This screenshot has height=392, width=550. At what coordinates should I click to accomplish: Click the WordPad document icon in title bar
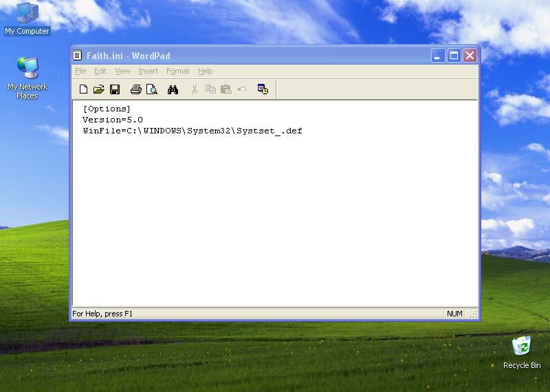pos(78,55)
